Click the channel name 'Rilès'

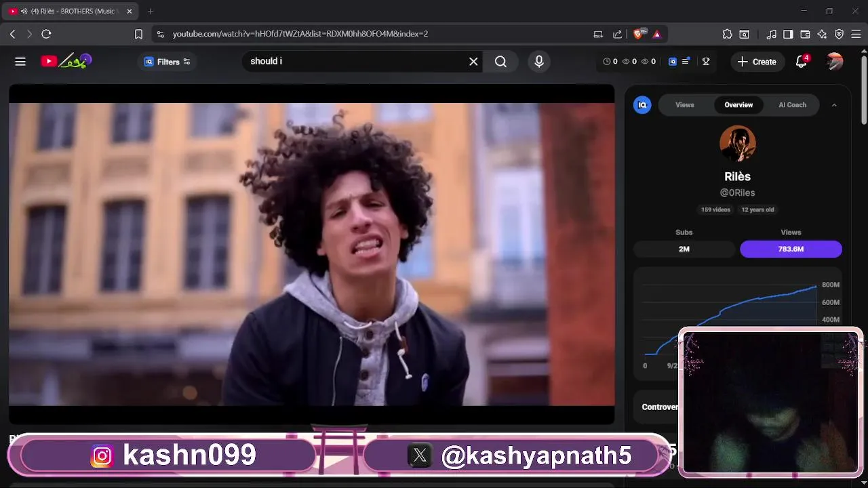pyautogui.click(x=737, y=176)
